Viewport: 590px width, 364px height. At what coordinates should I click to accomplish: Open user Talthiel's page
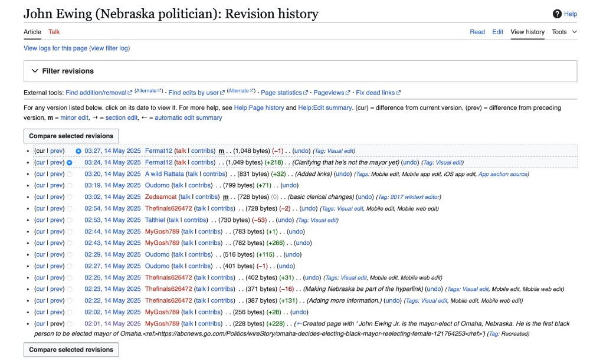pos(155,220)
